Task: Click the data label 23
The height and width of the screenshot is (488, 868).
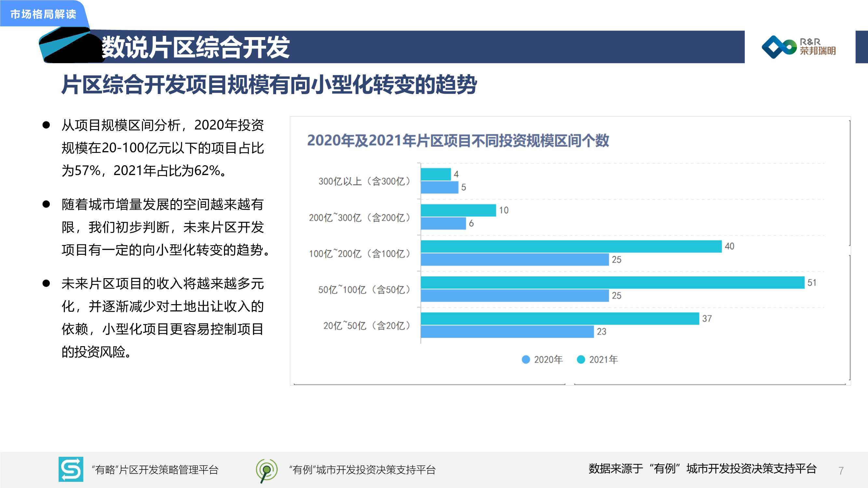Action: [601, 332]
